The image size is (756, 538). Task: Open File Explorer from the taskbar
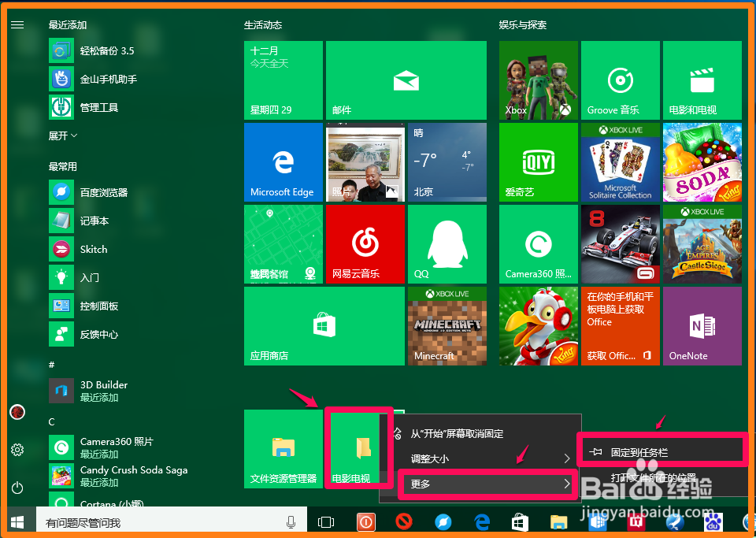coord(559,522)
